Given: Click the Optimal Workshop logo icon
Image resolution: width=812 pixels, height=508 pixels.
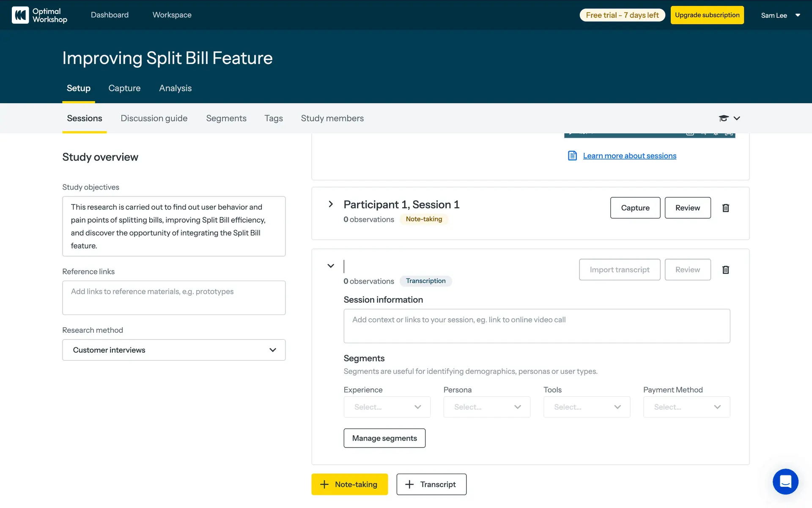Looking at the screenshot, I should (20, 15).
